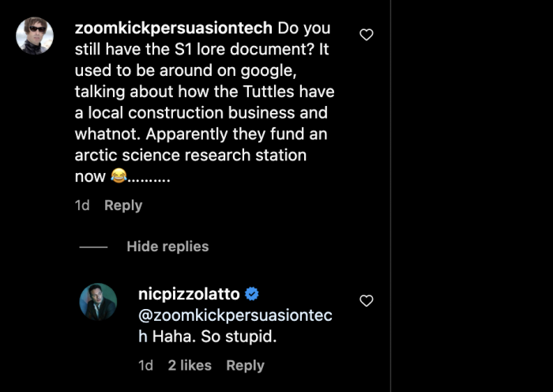The image size is (553, 392).
Task: Open zoomkickpersuasiontech's profile picture
Action: click(35, 36)
